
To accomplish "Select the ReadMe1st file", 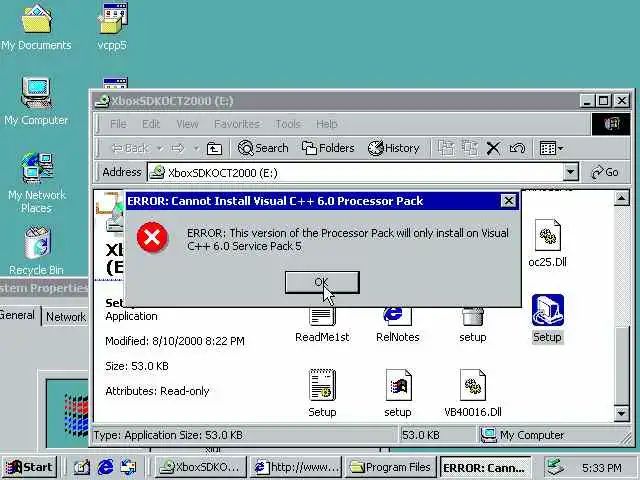I will point(322,327).
